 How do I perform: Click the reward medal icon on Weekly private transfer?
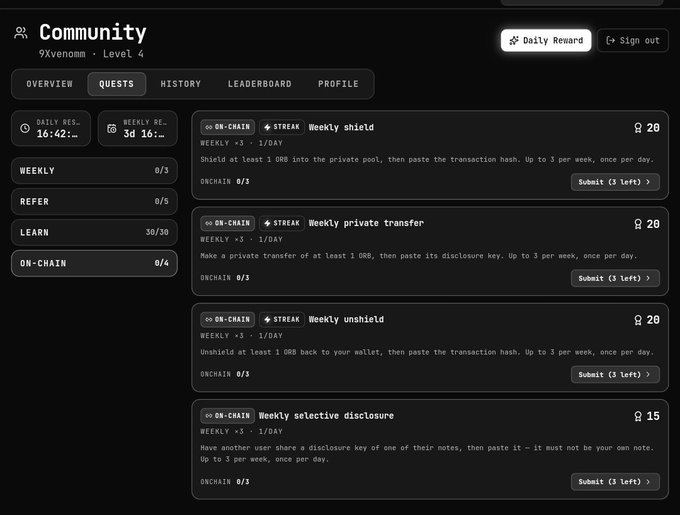click(638, 224)
